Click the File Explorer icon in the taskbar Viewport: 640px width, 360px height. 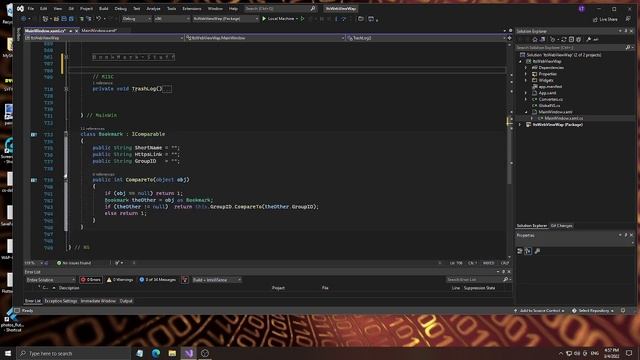172,353
